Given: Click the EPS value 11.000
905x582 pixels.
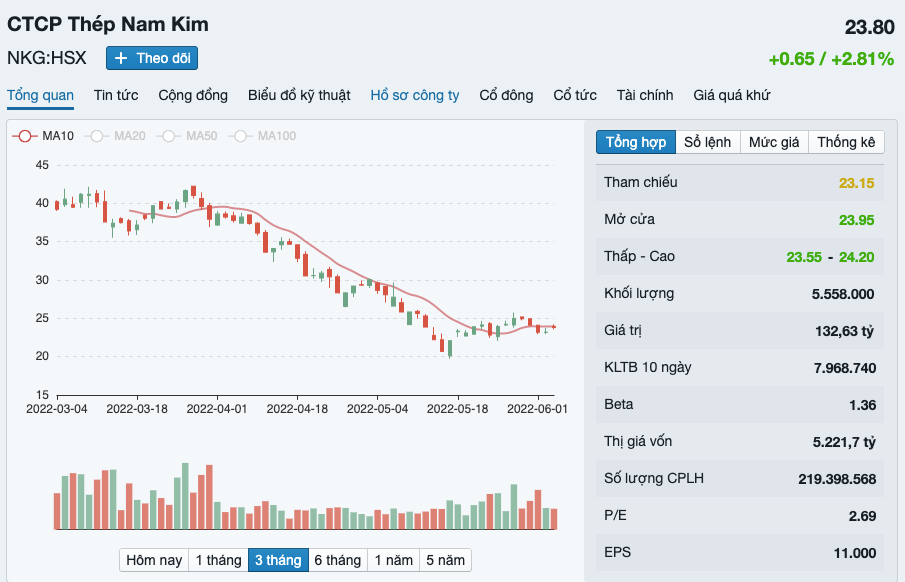Looking at the screenshot, I should coord(855,553).
